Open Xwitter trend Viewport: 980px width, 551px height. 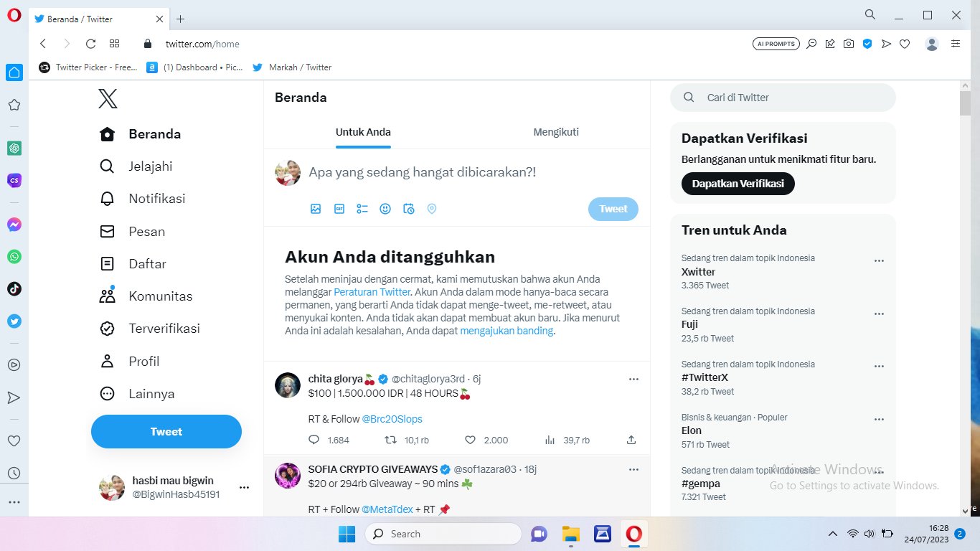(699, 272)
